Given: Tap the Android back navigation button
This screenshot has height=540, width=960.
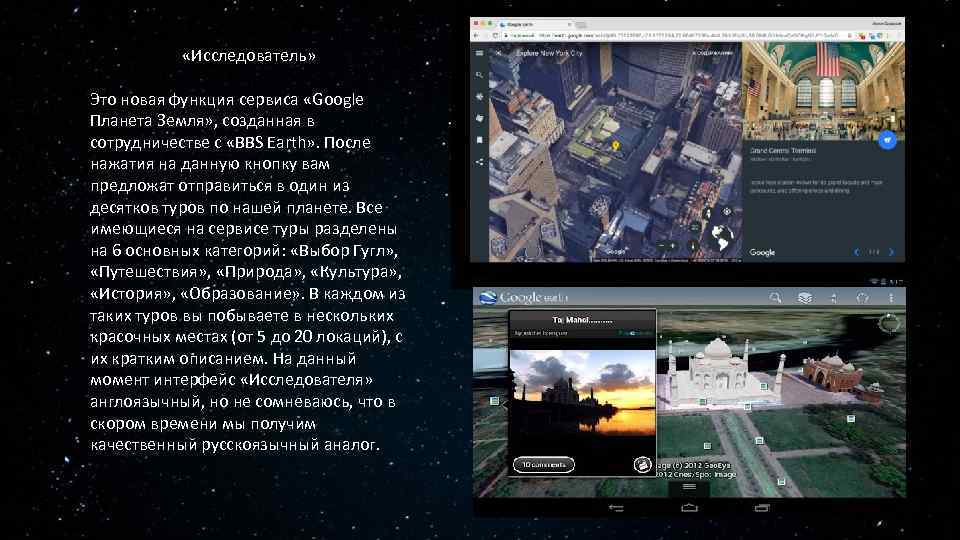Looking at the screenshot, I should (x=616, y=508).
